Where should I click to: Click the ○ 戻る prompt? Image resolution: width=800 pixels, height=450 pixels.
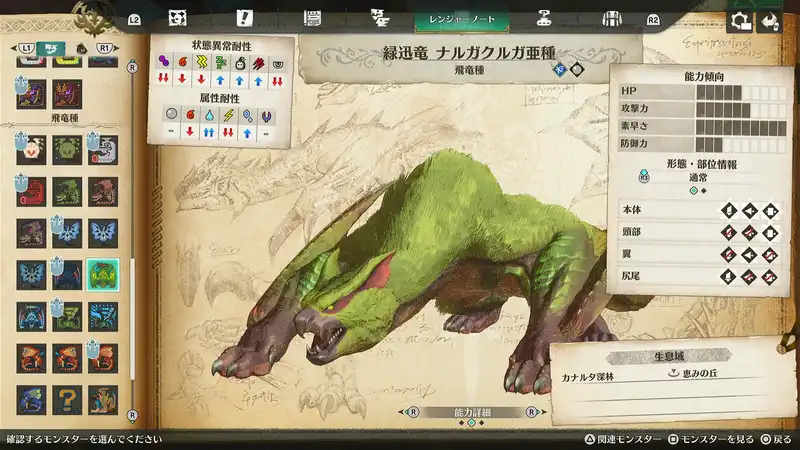pyautogui.click(x=776, y=439)
